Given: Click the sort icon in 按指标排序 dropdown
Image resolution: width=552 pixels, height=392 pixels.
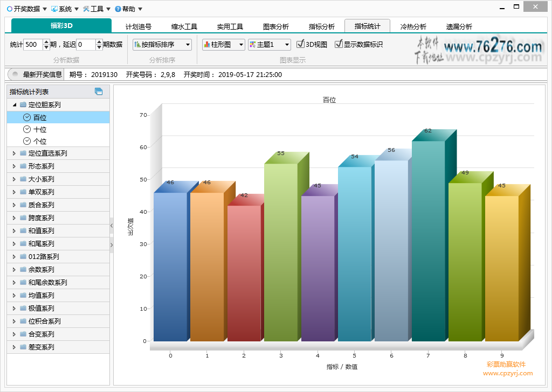Looking at the screenshot, I should 137,45.
